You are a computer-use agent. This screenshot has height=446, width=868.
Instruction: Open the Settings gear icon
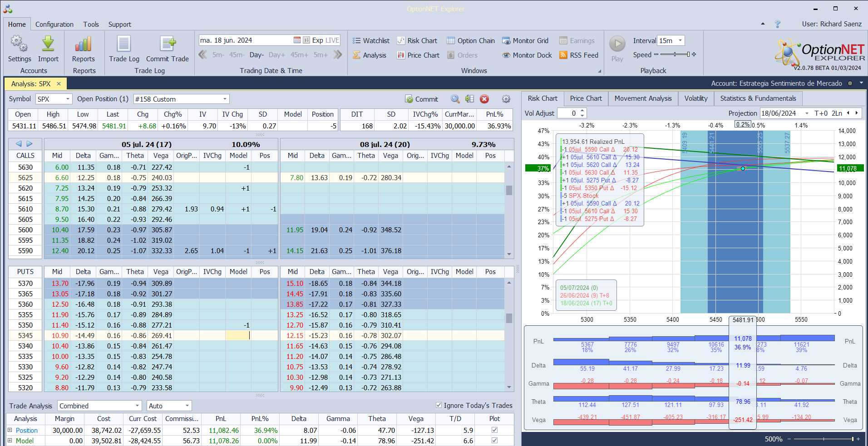click(x=19, y=44)
